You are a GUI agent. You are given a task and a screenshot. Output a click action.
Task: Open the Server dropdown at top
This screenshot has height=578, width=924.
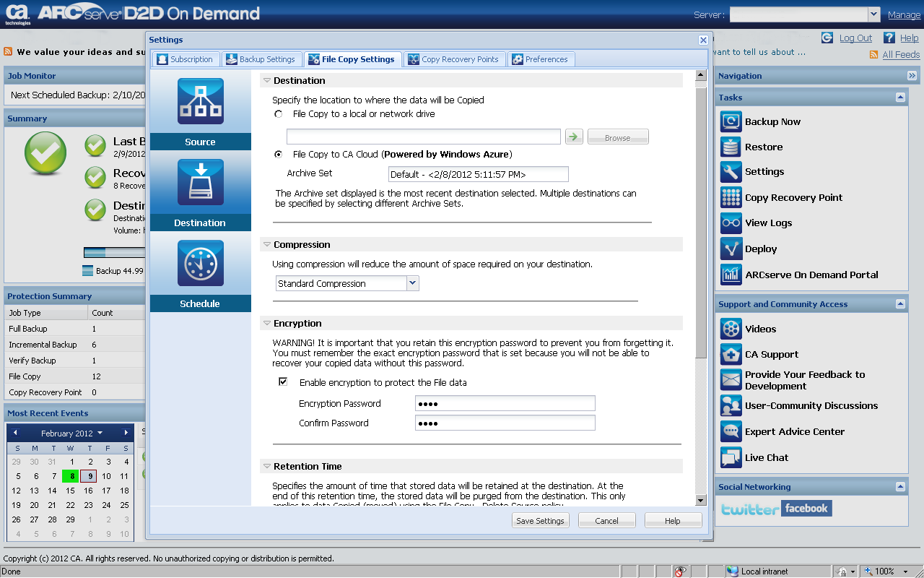pos(873,14)
